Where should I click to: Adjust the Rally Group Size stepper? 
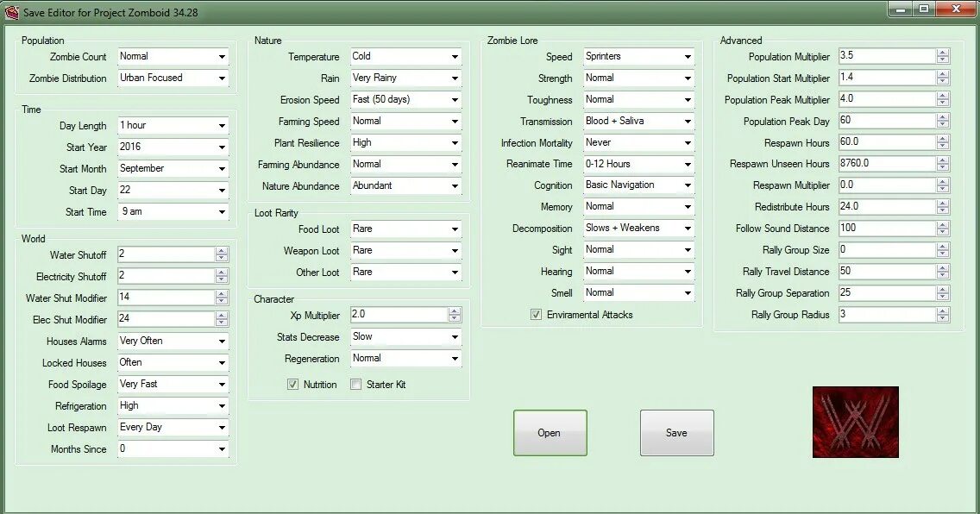tap(943, 250)
